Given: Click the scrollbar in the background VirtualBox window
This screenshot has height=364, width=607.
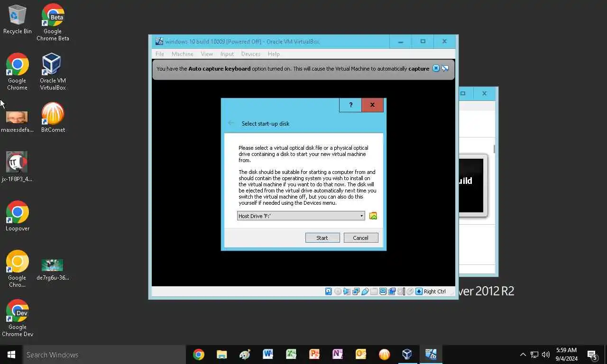Looking at the screenshot, I should (x=494, y=149).
